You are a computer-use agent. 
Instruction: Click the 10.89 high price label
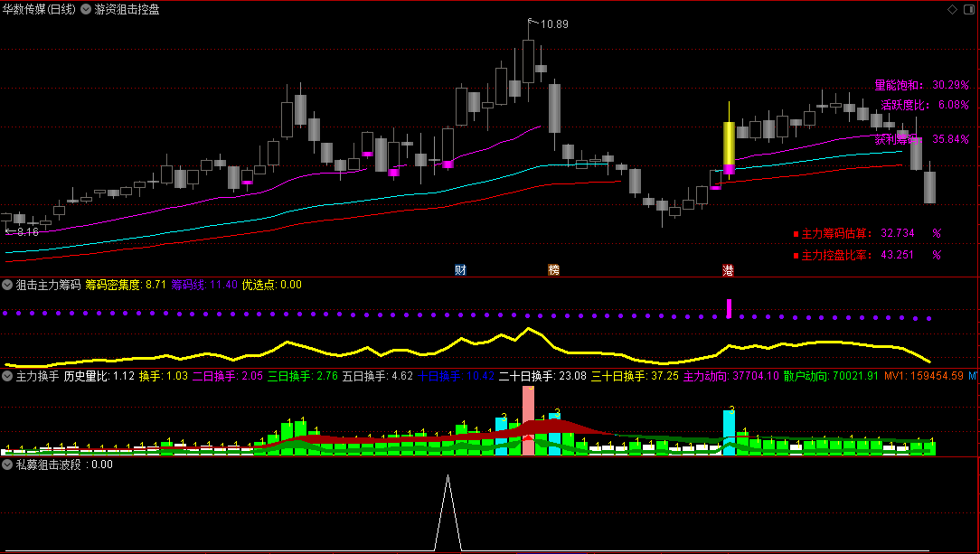[x=554, y=24]
